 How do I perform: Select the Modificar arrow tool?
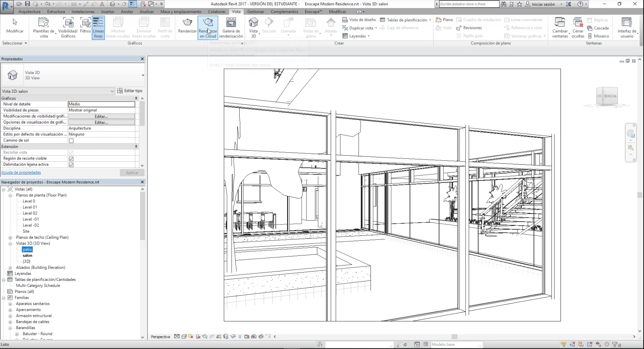point(15,23)
